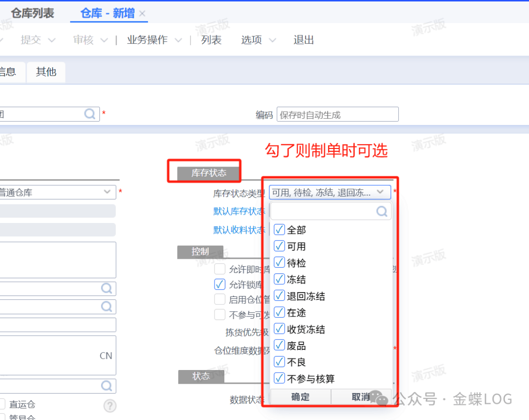Click 确定 to confirm selection
Screen dimensions: 529x420
click(x=300, y=397)
